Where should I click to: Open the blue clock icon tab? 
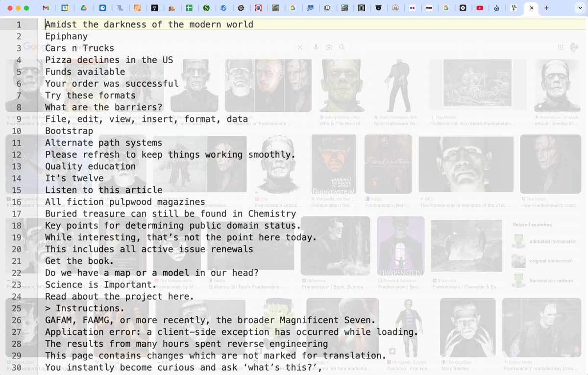pyautogui.click(x=102, y=8)
